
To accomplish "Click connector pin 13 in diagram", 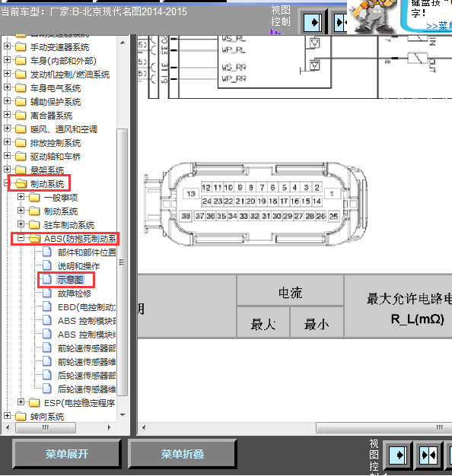I will (191, 194).
